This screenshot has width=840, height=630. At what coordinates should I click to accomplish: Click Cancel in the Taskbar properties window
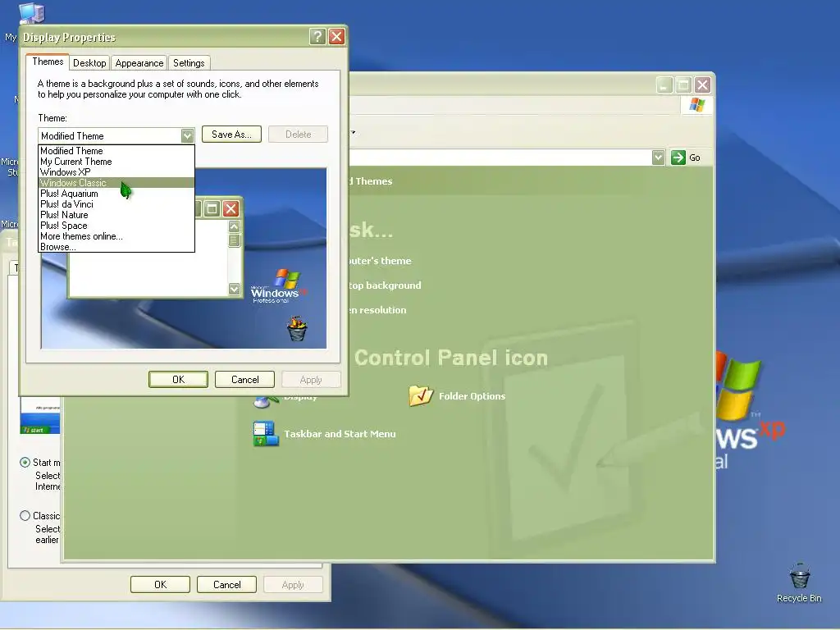click(x=226, y=584)
